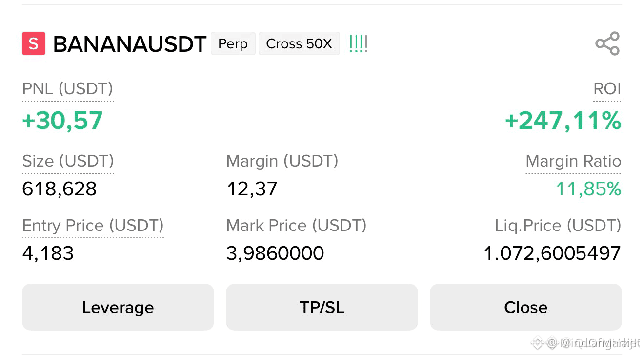Tap the liquidation price value
644x355 pixels.
(552, 253)
